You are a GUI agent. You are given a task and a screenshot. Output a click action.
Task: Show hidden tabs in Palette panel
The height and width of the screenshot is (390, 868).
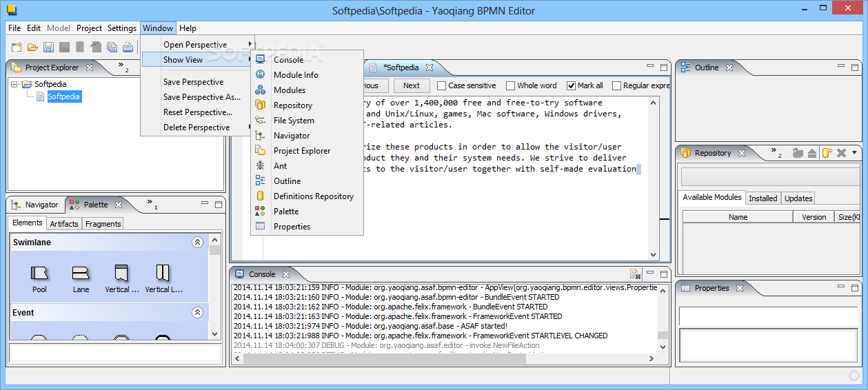(x=152, y=204)
